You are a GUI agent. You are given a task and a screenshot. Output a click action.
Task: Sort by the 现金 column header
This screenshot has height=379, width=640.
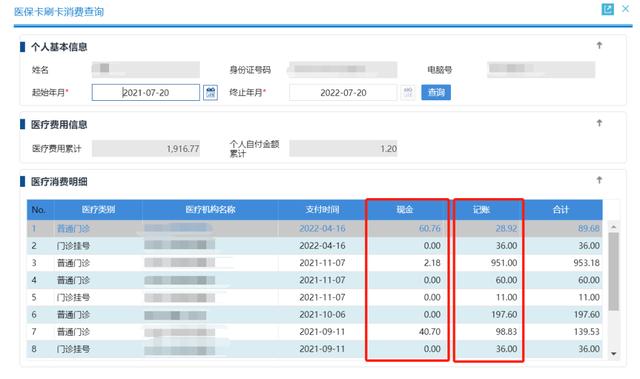405,210
